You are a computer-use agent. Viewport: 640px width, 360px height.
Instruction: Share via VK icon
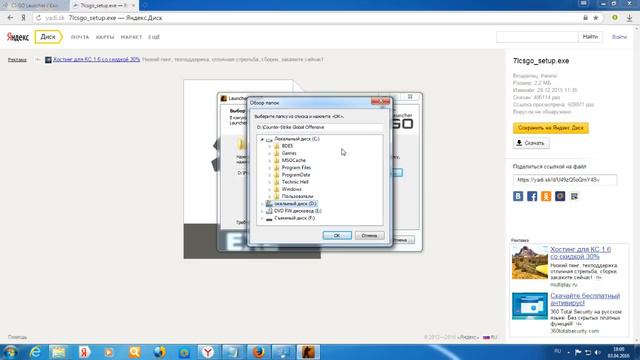click(518, 196)
